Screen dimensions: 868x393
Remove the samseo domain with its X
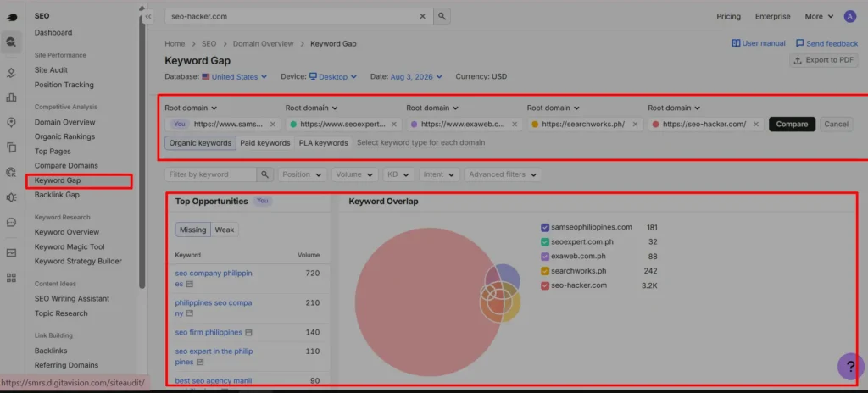tap(272, 124)
